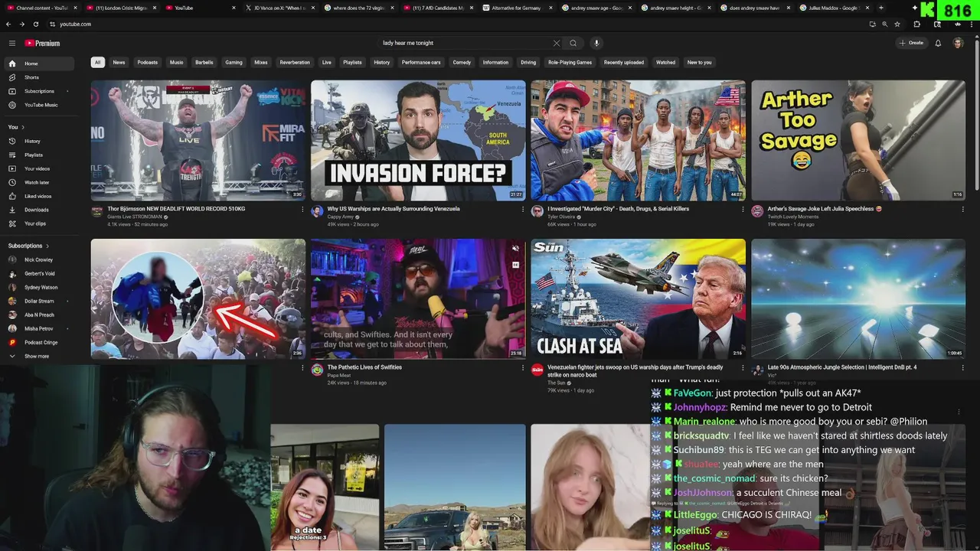Expand Show more subscriptions
This screenshot has width=980, height=551.
[40, 356]
